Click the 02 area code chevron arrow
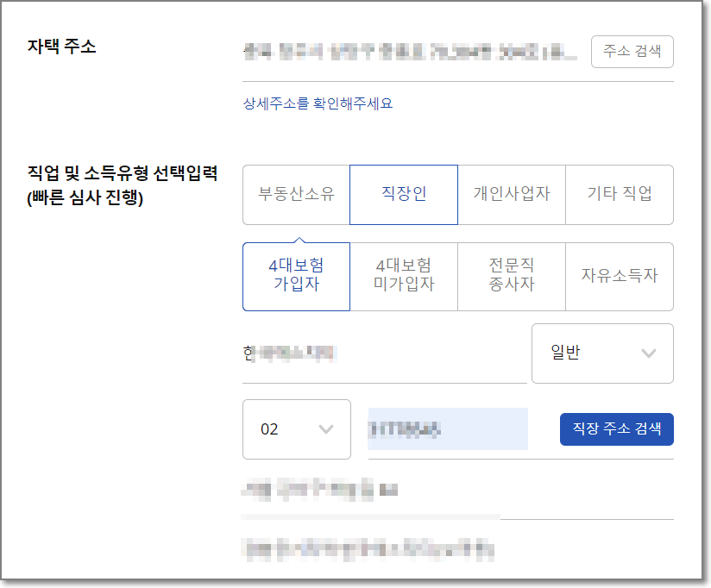711x588 pixels. (325, 429)
